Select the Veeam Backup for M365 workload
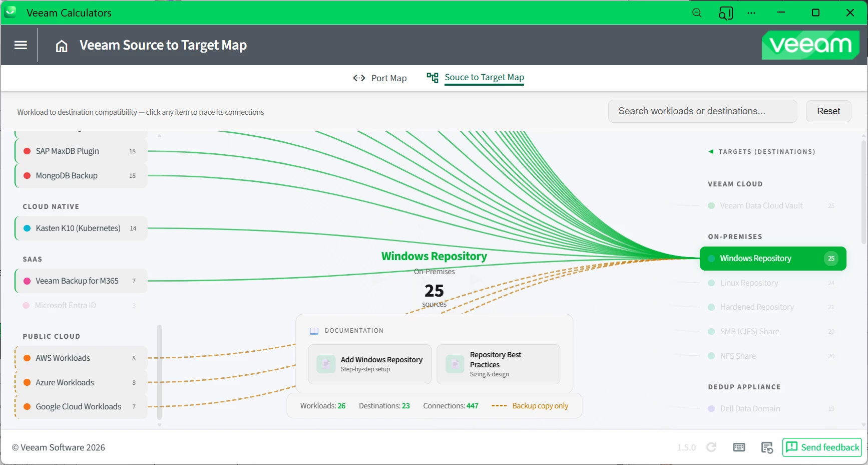Image resolution: width=868 pixels, height=465 pixels. pyautogui.click(x=81, y=281)
